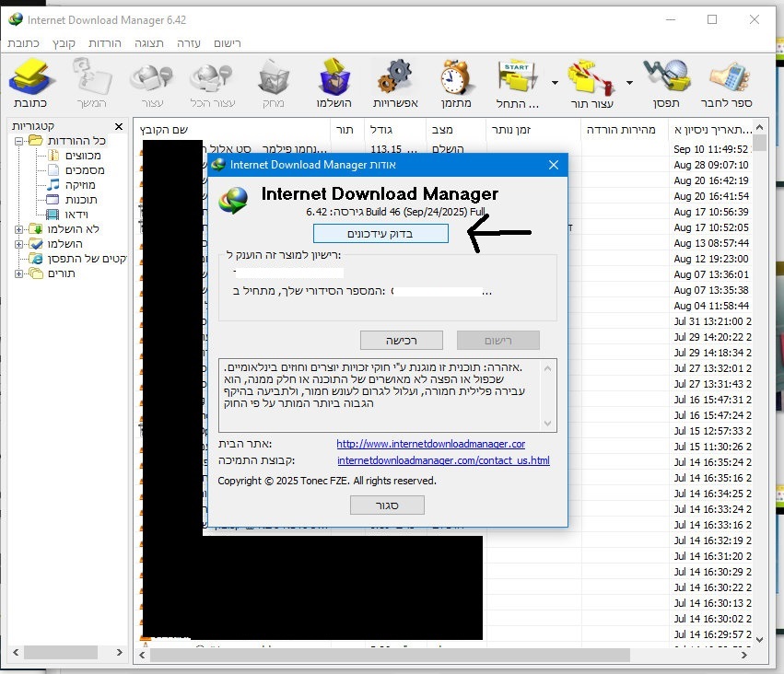
Task: Click the All Downloads folder icon
Action: [36, 140]
